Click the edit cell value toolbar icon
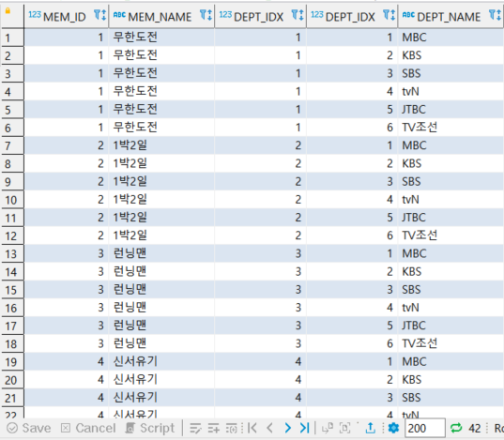The width and height of the screenshot is (504, 440). click(195, 428)
